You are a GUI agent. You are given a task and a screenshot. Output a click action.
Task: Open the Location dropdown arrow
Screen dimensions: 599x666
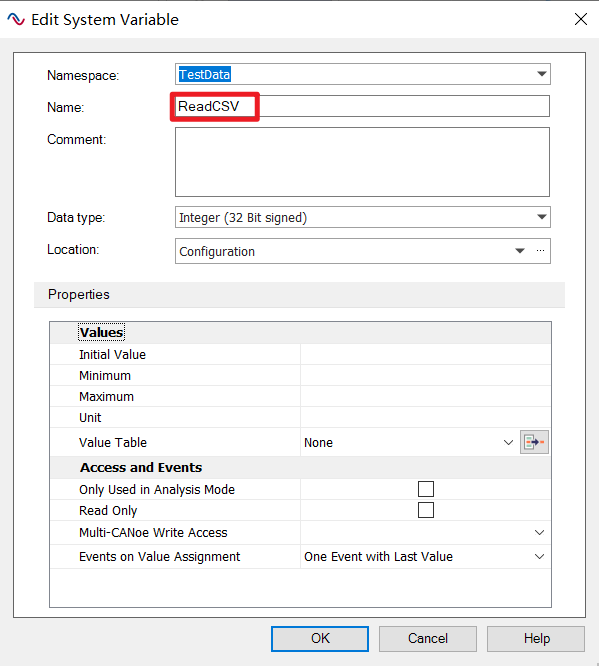pos(520,251)
